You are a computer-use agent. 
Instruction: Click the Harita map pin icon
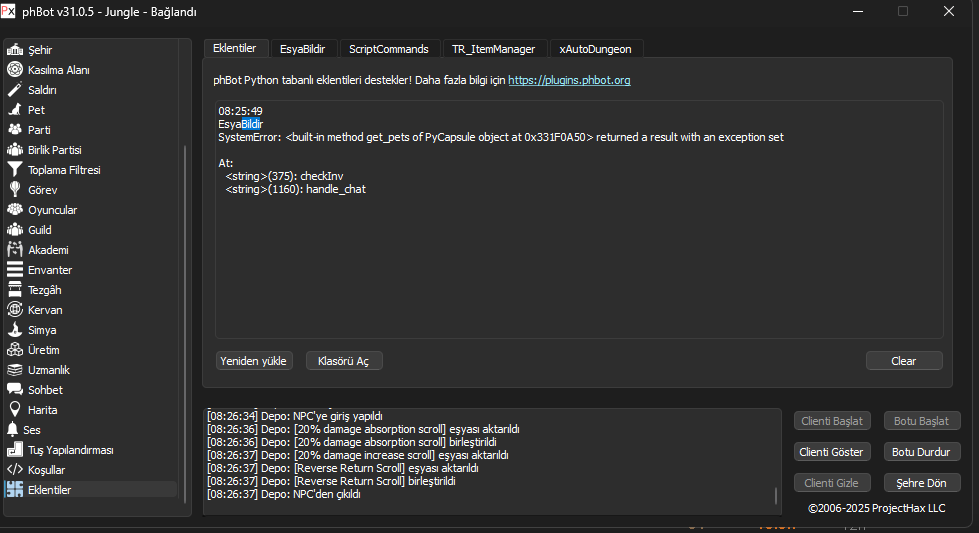point(15,410)
